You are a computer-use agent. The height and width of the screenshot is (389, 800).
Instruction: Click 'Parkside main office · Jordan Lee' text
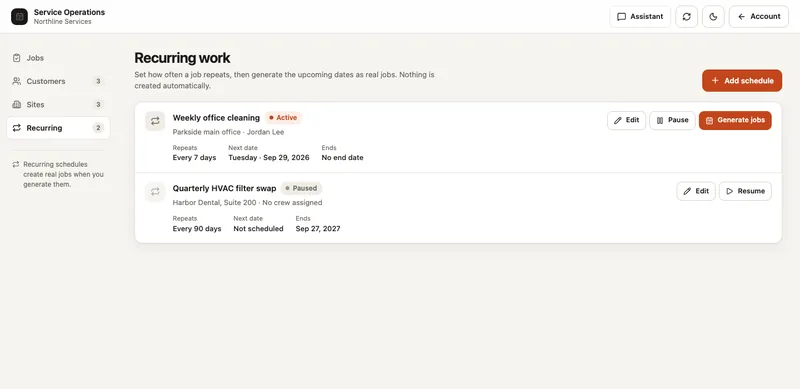click(x=229, y=132)
